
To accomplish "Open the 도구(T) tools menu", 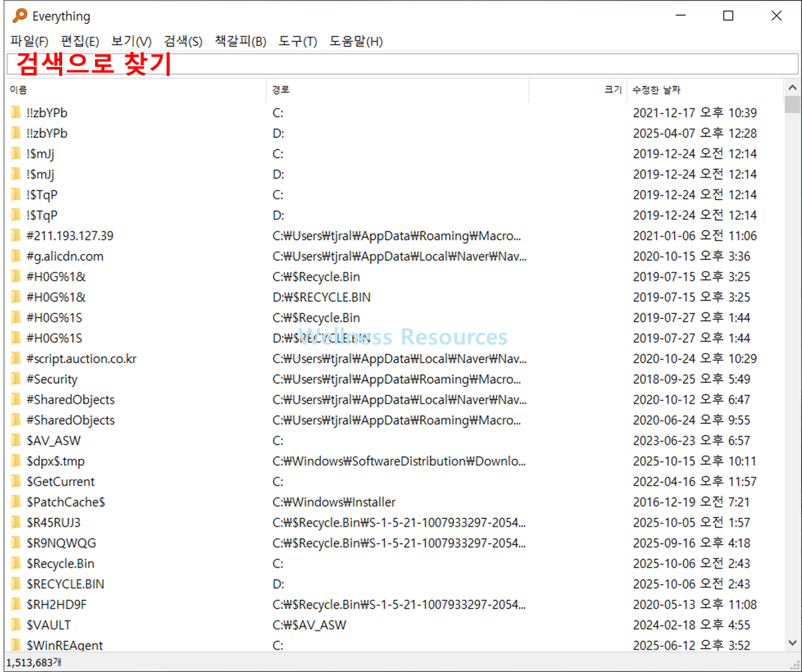I will (x=298, y=41).
